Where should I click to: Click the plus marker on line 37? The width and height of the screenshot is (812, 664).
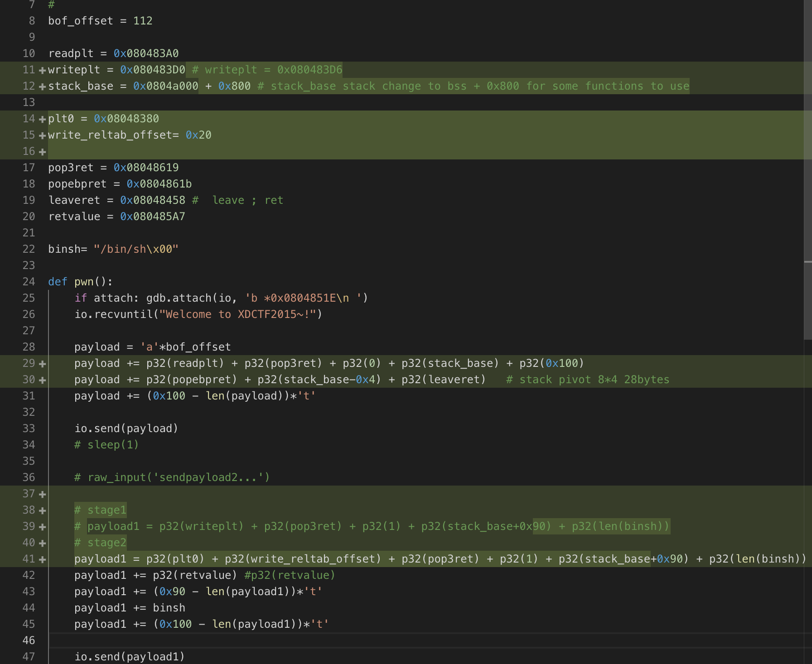42,494
